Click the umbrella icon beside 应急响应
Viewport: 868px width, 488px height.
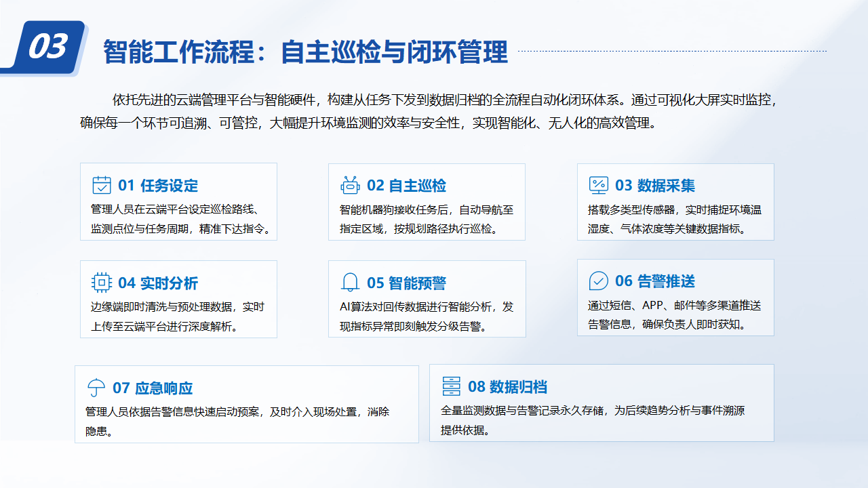(x=96, y=388)
